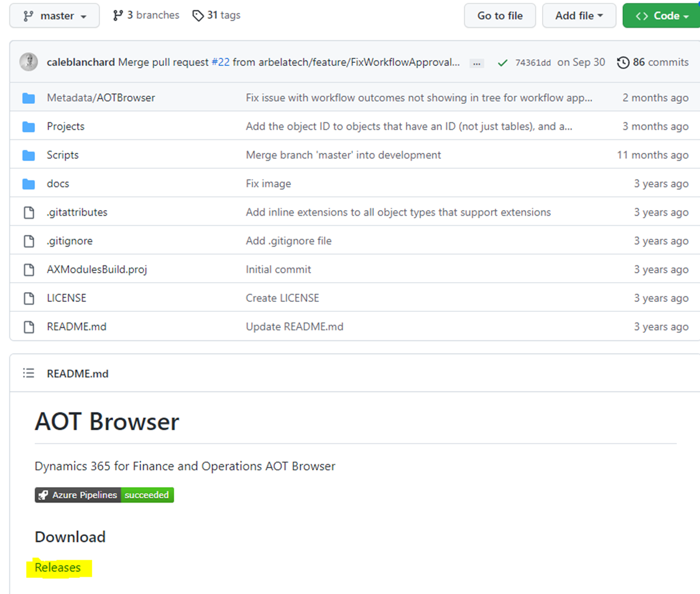Screen dimensions: 700x594
Task: Open commit hash 74361dd
Action: 533,63
